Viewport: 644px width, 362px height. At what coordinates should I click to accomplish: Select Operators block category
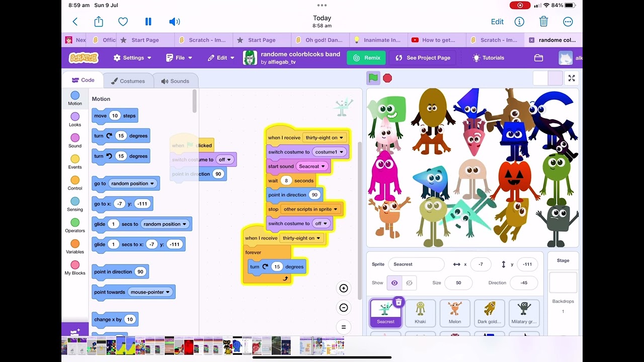pyautogui.click(x=75, y=225)
